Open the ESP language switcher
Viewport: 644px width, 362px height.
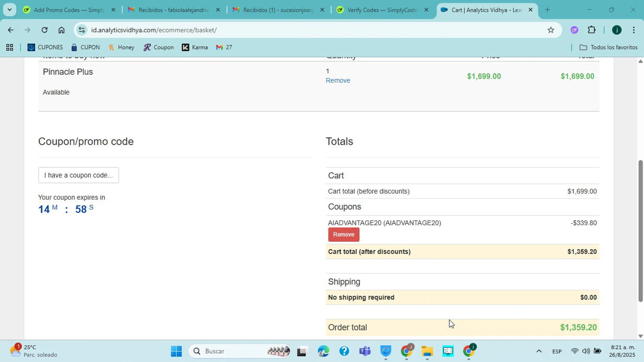(x=557, y=352)
